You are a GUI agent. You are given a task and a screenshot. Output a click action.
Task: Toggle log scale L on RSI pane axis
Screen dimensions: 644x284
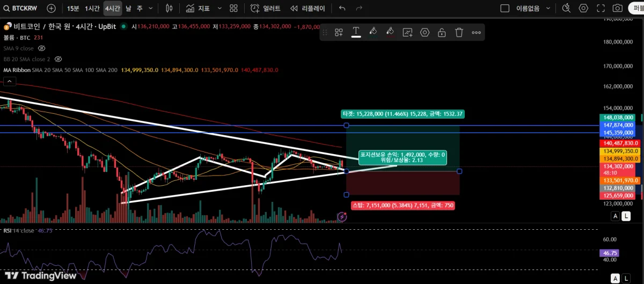(x=626, y=278)
